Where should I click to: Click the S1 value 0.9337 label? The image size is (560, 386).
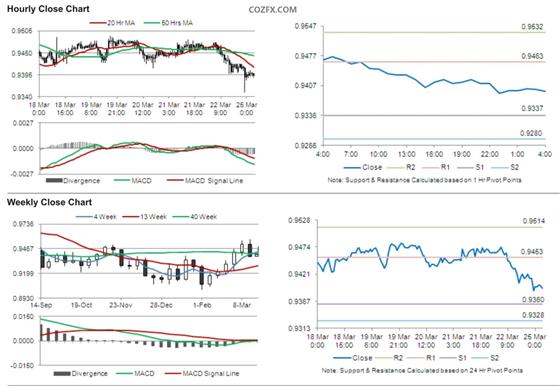(x=532, y=108)
